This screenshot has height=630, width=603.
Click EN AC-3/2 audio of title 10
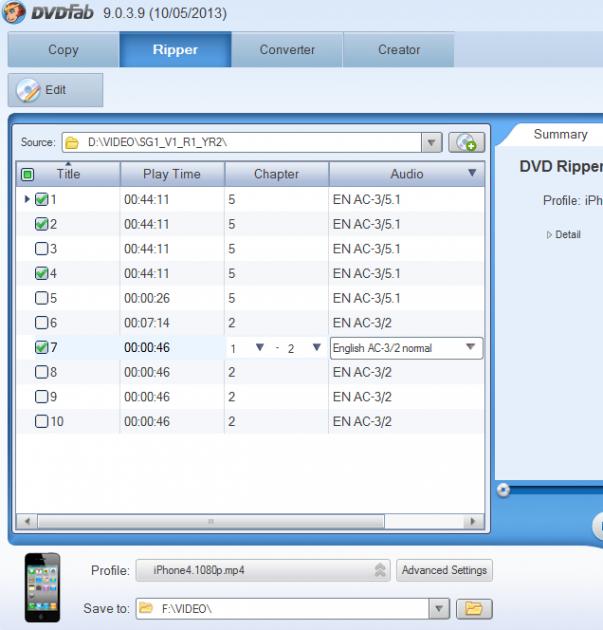(362, 421)
